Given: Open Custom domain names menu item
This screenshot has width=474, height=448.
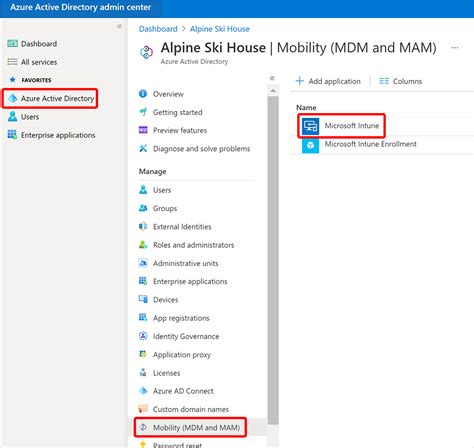Looking at the screenshot, I should pyautogui.click(x=191, y=409).
